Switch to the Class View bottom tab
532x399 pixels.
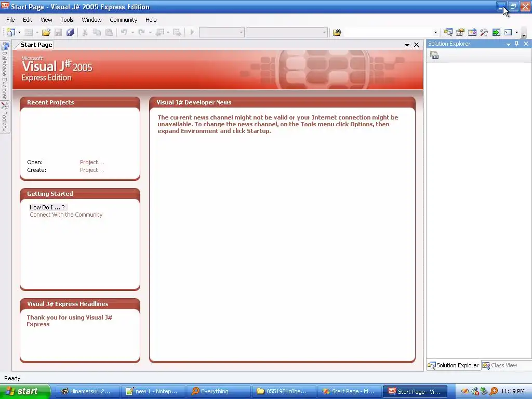pos(500,365)
